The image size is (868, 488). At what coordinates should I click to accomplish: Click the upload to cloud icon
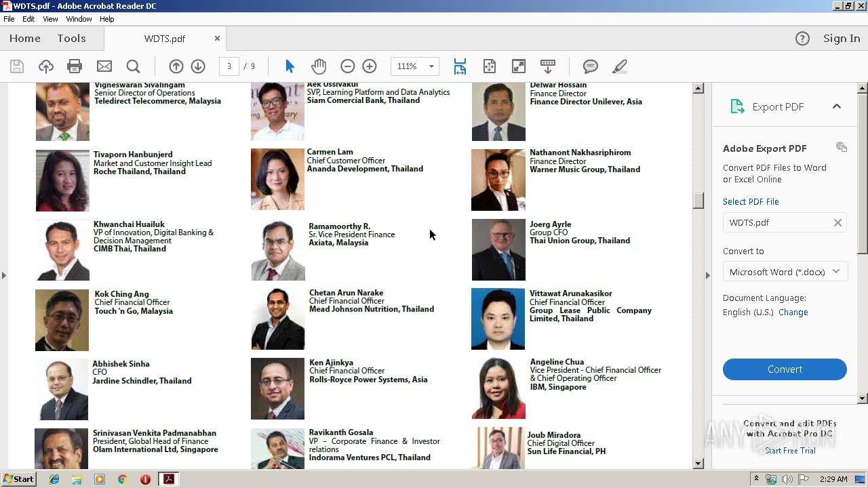46,66
